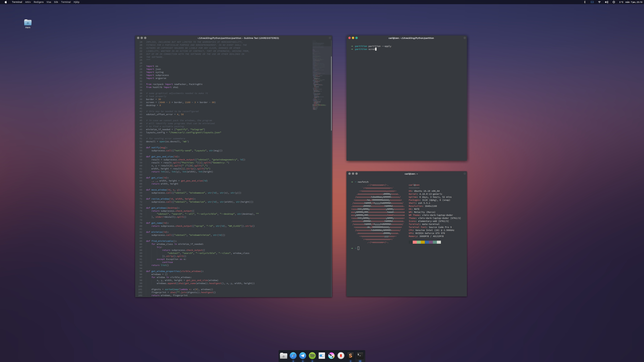Viewport: 644px width, 362px height.
Task: Open the power session menu
Action: click(614, 2)
